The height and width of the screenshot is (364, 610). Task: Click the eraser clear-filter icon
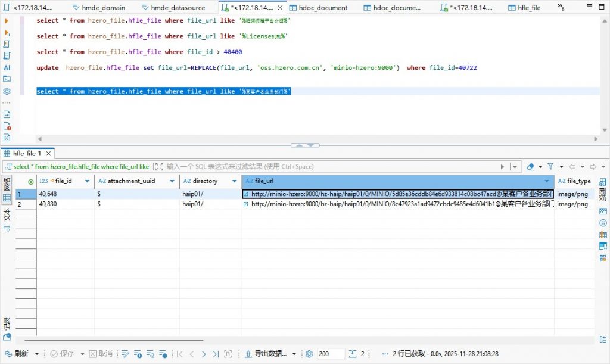click(531, 167)
